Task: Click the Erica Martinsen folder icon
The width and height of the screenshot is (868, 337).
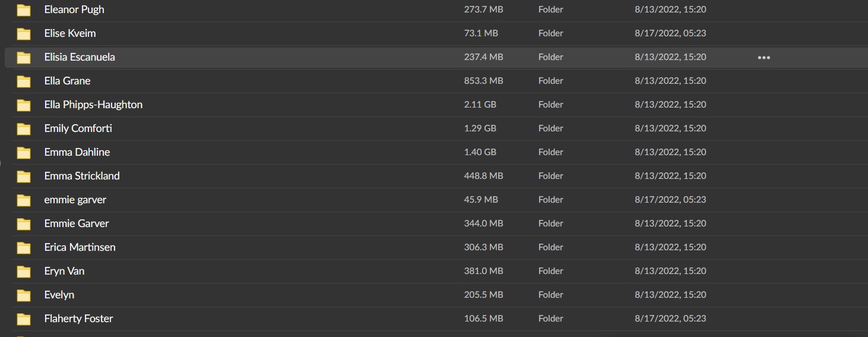Action: click(x=24, y=248)
